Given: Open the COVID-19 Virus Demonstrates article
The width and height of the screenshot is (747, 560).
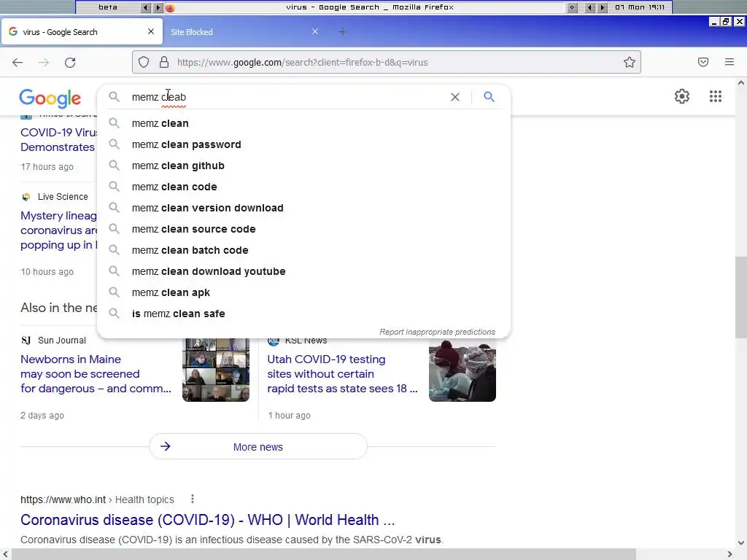Looking at the screenshot, I should 58,139.
